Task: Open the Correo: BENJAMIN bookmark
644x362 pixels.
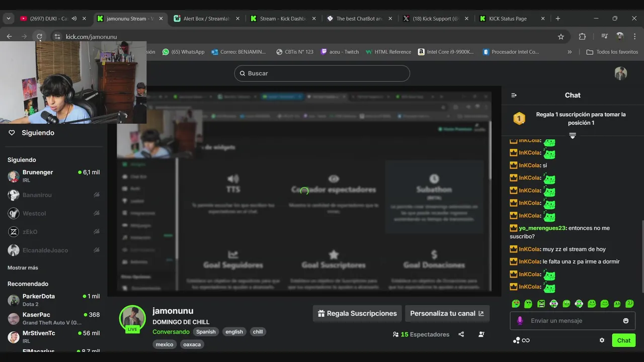Action: 238,52
